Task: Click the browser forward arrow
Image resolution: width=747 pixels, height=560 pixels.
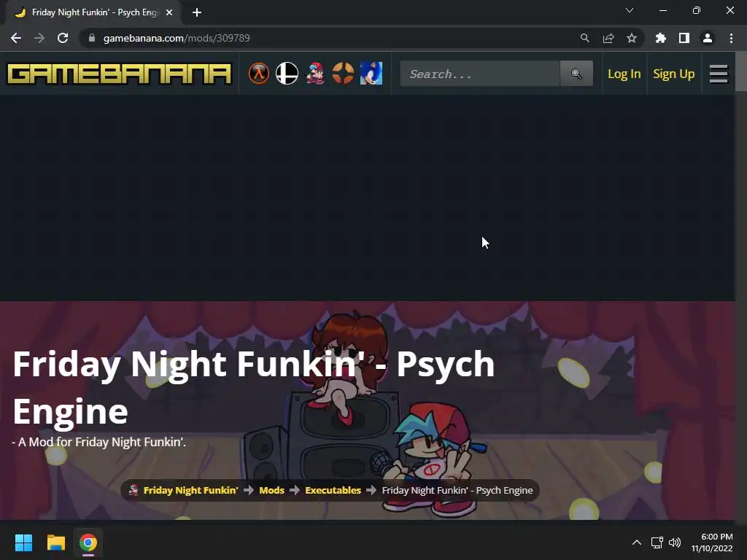Action: click(39, 38)
